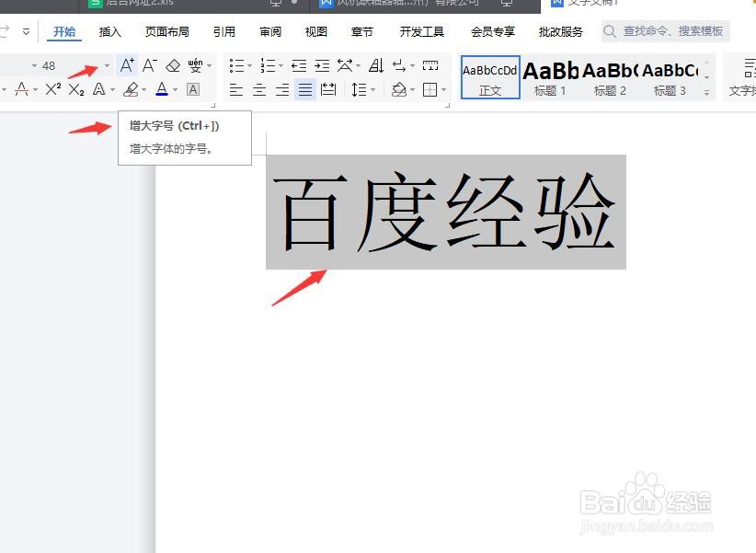The width and height of the screenshot is (756, 553).
Task: Apply paragraph shading with the bucket icon
Action: click(399, 90)
